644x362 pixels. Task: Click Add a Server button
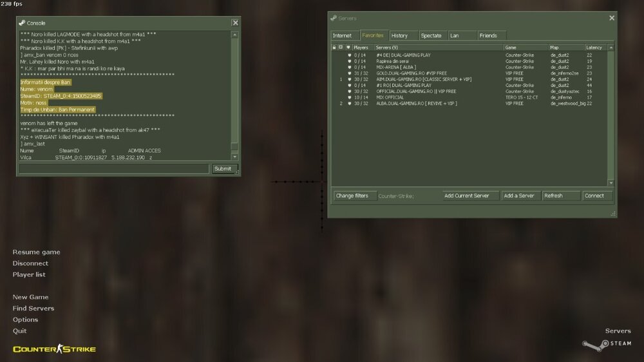pos(519,196)
